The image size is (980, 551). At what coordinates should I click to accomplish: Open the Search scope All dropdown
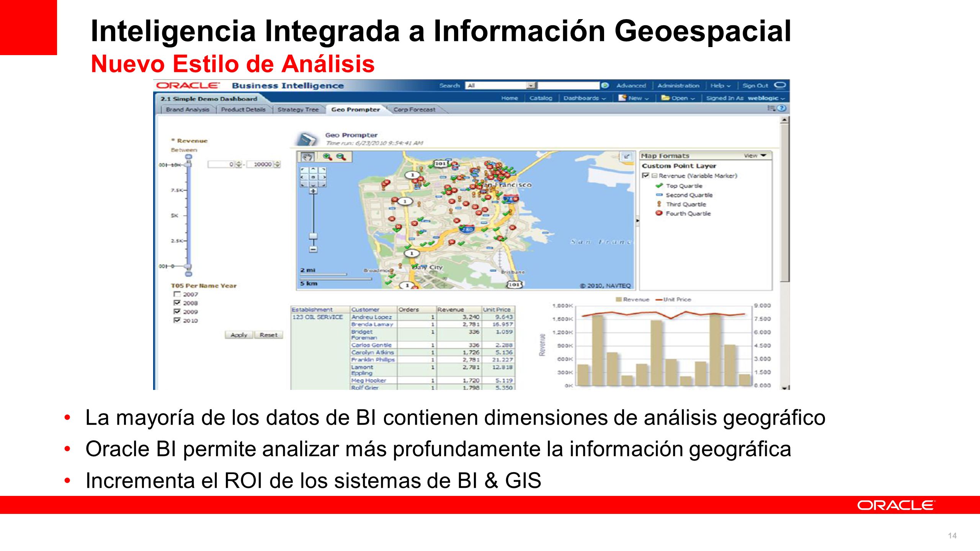pyautogui.click(x=531, y=85)
